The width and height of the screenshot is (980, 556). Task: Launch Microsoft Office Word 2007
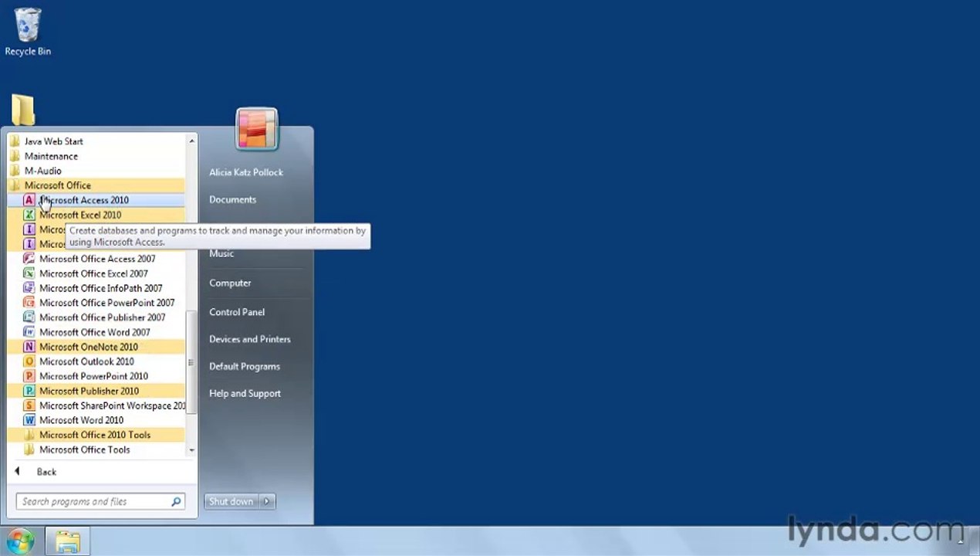pos(96,332)
